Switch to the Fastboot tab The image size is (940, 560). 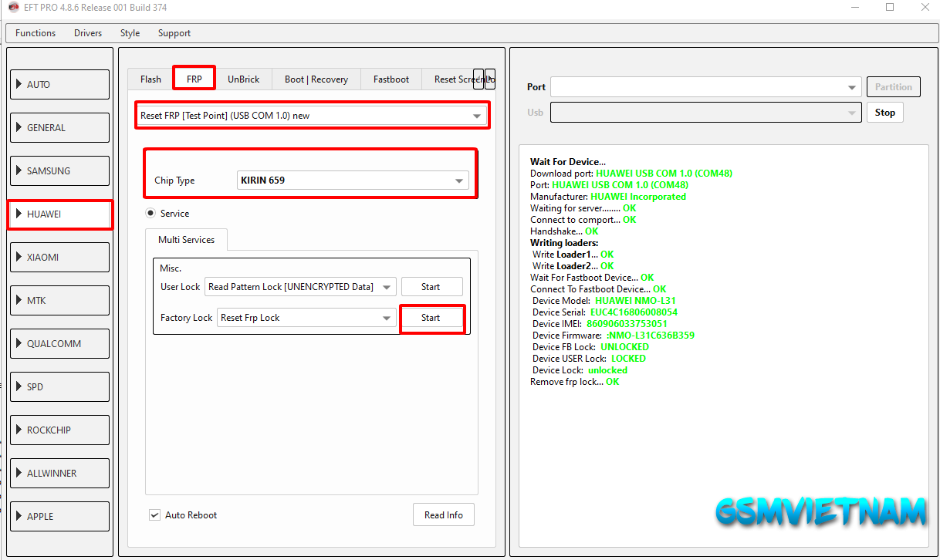391,79
